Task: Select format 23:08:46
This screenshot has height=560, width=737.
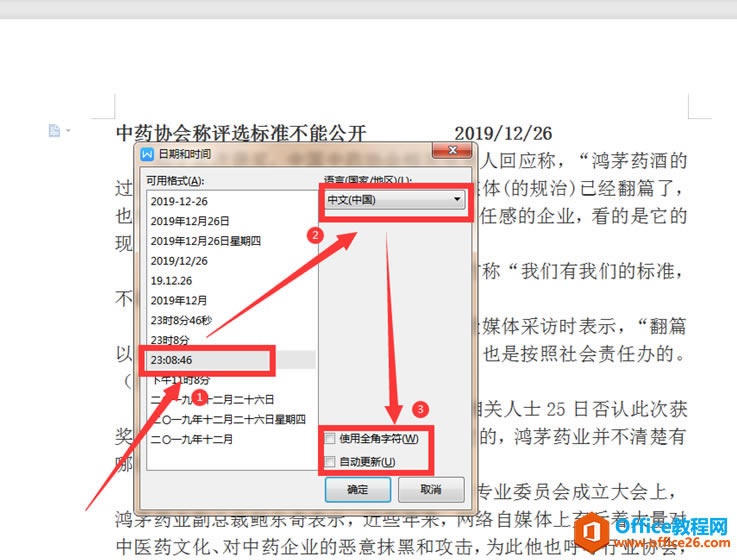Action: (232, 360)
